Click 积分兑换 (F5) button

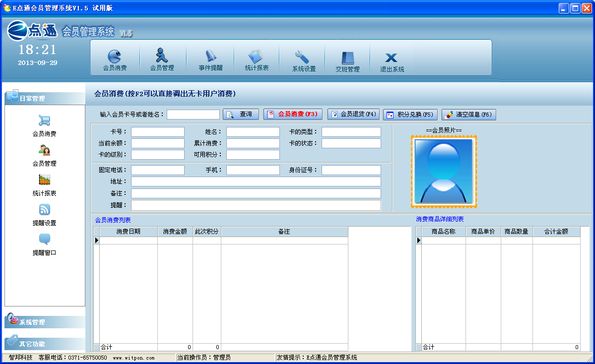pyautogui.click(x=410, y=115)
